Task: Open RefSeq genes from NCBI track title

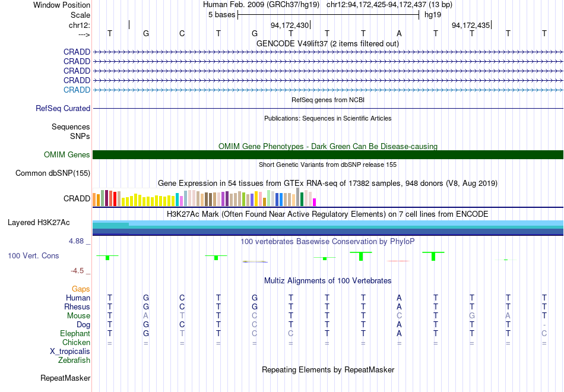Action: click(328, 100)
